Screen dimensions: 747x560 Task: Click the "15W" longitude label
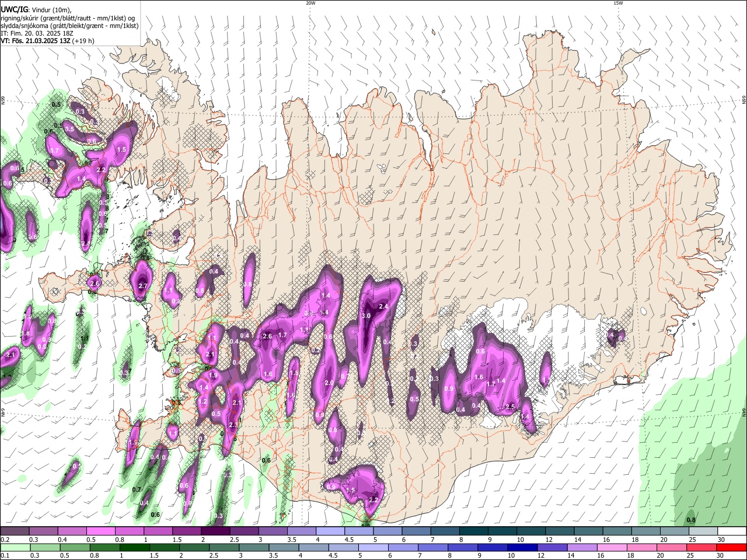click(x=618, y=3)
